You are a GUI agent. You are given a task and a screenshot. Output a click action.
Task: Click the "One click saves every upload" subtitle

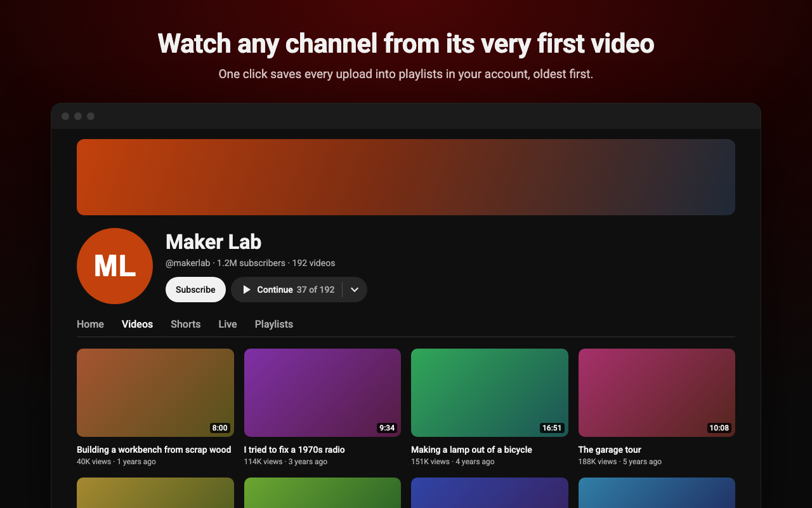[x=406, y=74]
